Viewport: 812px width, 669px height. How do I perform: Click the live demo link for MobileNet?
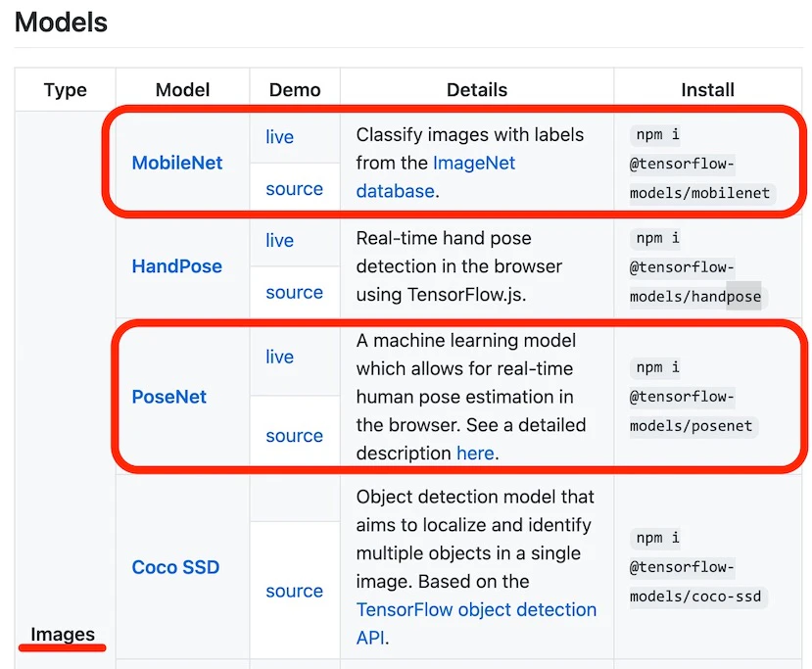(279, 136)
